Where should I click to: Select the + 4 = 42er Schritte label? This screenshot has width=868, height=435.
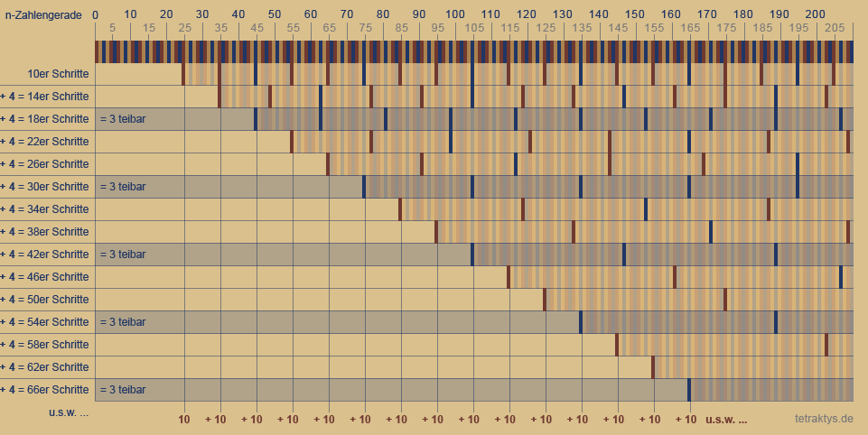pos(45,255)
